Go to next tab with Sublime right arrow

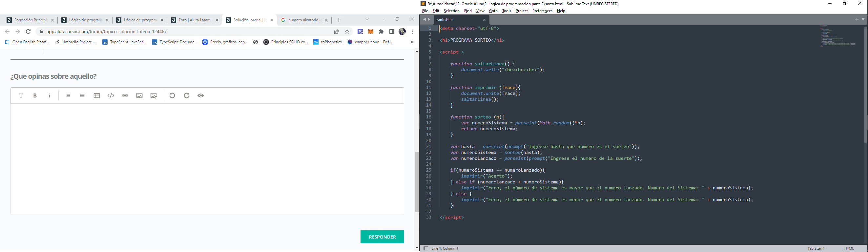(429, 20)
